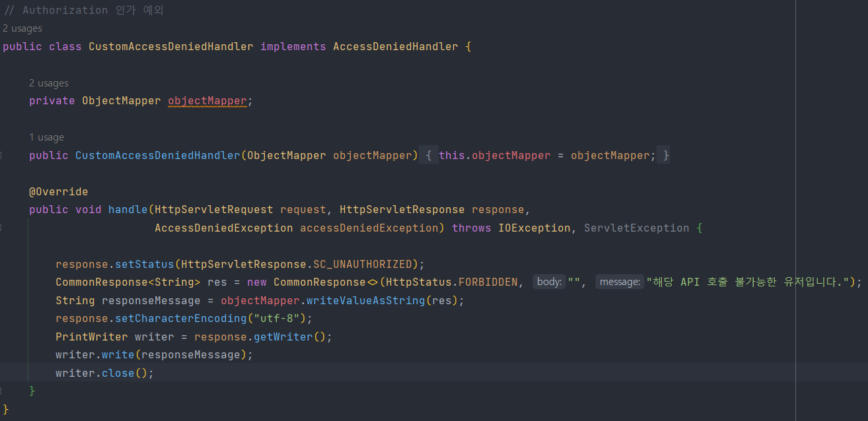Image resolution: width=868 pixels, height=421 pixels.
Task: Click the "close" method in writer.close
Action: (x=118, y=373)
